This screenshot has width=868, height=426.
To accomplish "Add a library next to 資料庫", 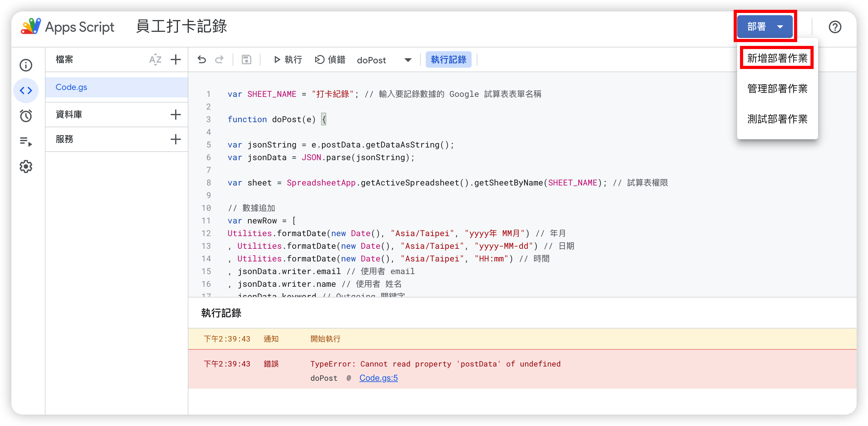I will [175, 114].
